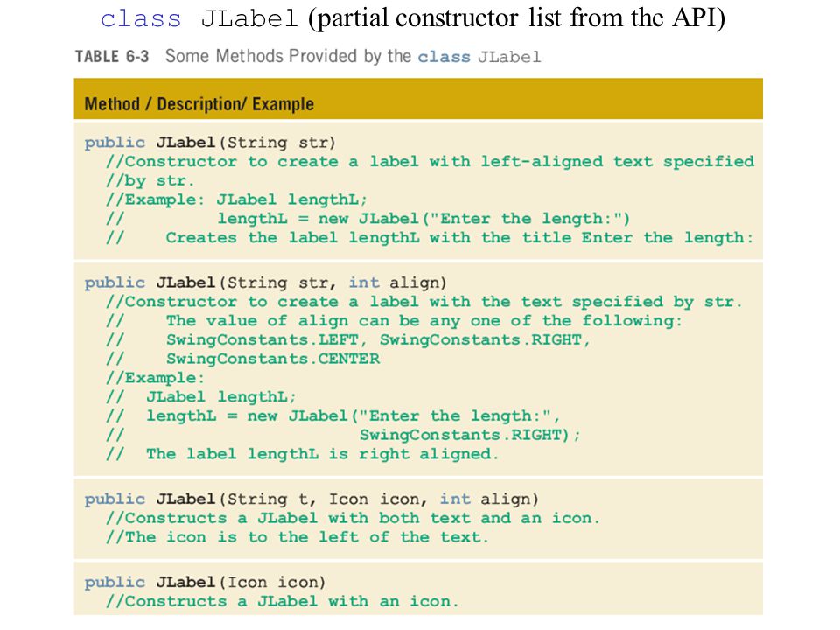
Task: Click the 'SwingConstants.LEFT' constant text
Action: (262, 340)
